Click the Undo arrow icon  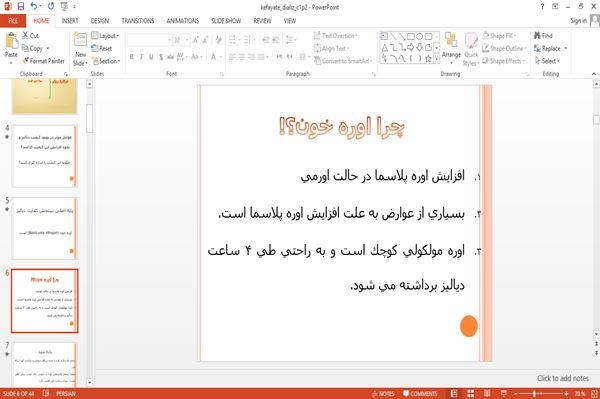click(34, 7)
